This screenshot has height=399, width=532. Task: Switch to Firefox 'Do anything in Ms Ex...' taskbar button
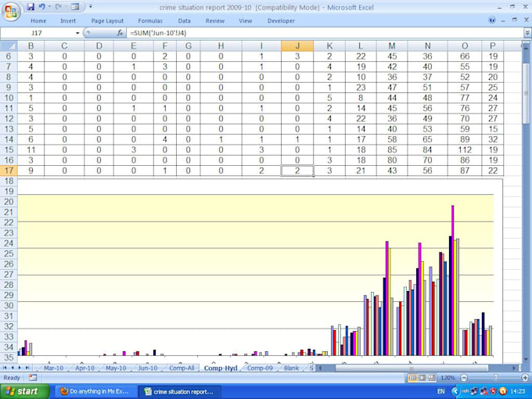click(95, 391)
